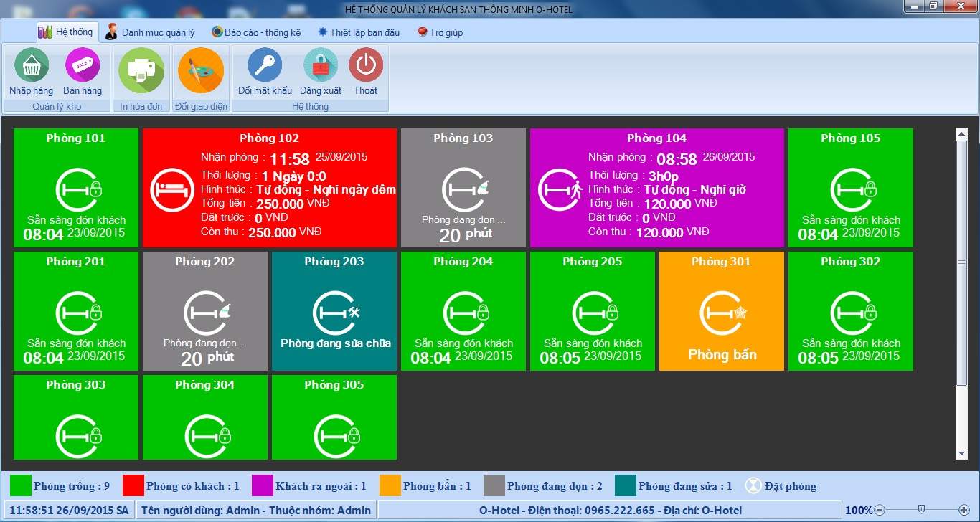Click the Bán hàng sale tag icon
980x522 pixels.
pos(83,66)
